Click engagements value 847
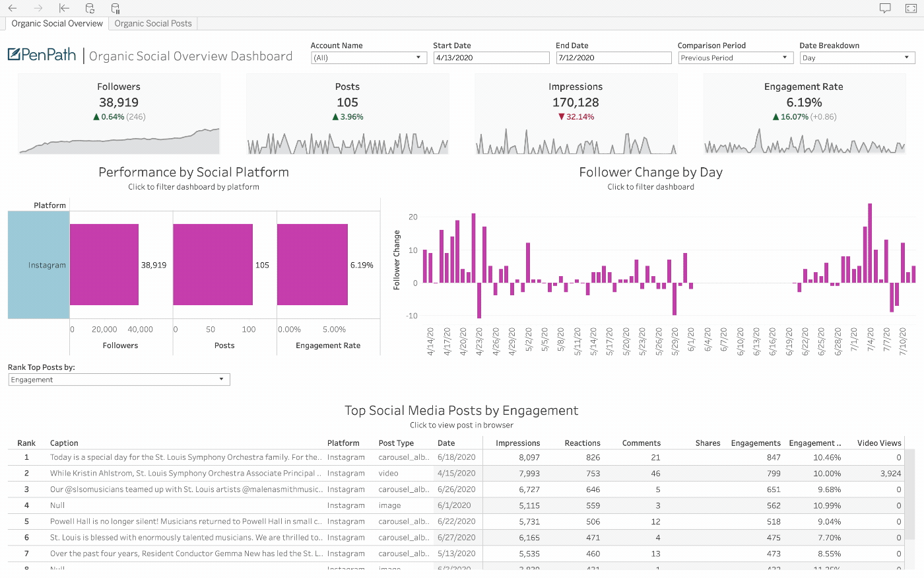 click(774, 457)
